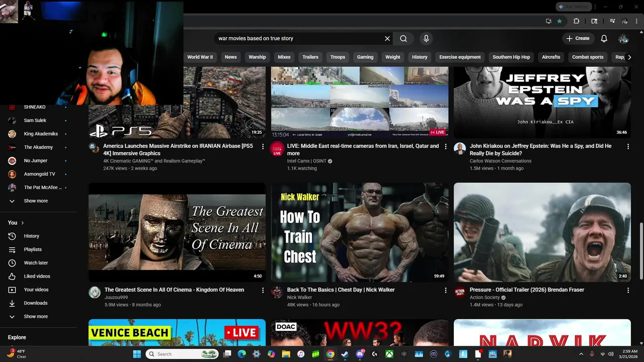Open Steam from the taskbar

[x=345, y=354]
